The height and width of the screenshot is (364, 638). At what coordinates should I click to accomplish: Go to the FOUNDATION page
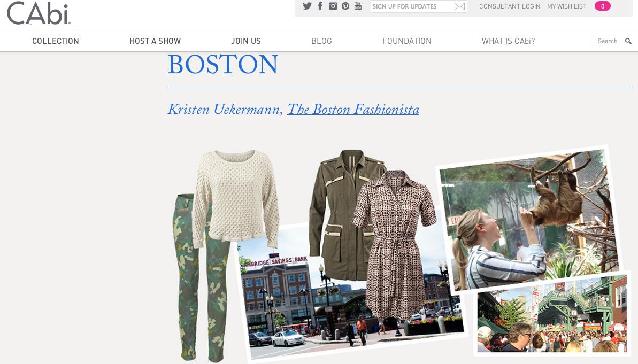pos(406,41)
